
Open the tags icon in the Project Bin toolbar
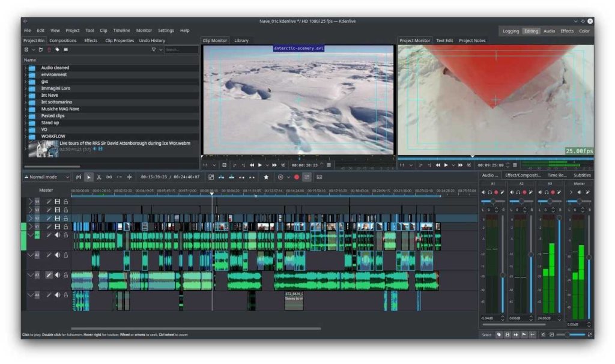click(x=58, y=50)
